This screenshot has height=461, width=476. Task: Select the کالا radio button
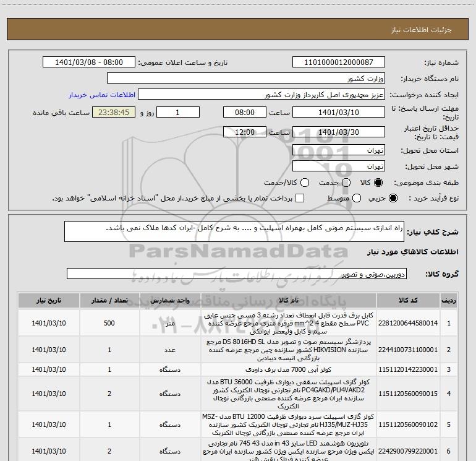378,183
